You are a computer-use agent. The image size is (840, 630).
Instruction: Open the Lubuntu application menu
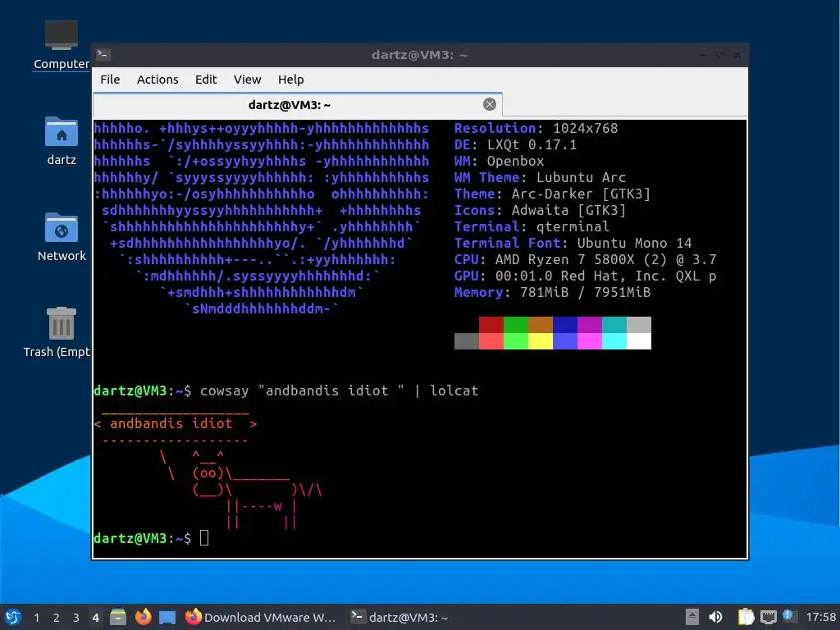[13, 617]
